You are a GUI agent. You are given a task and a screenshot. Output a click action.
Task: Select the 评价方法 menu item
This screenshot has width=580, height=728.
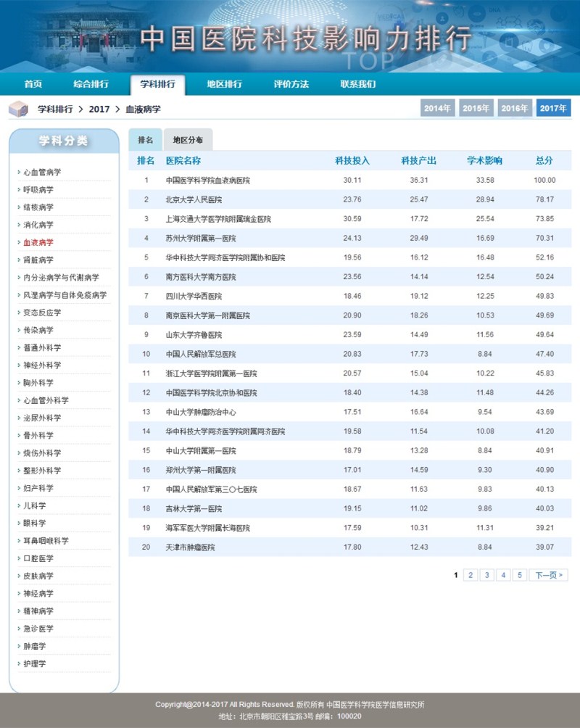point(291,84)
